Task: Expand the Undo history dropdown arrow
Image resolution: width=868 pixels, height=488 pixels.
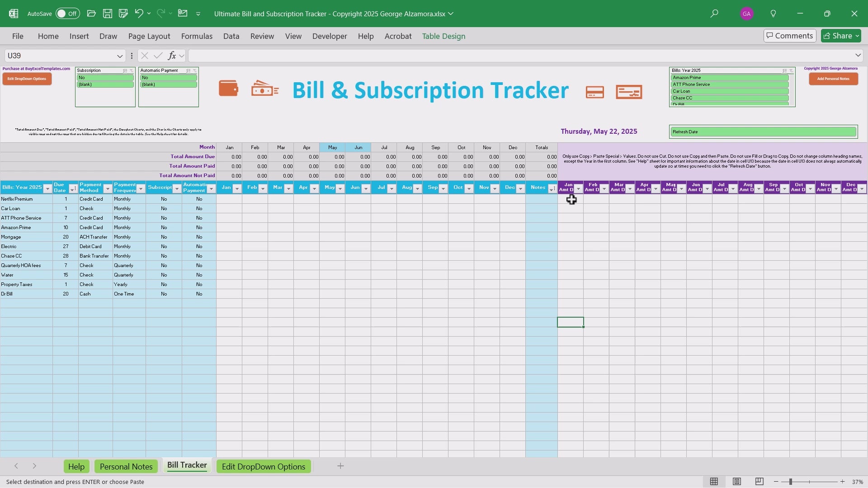Action: 149,14
